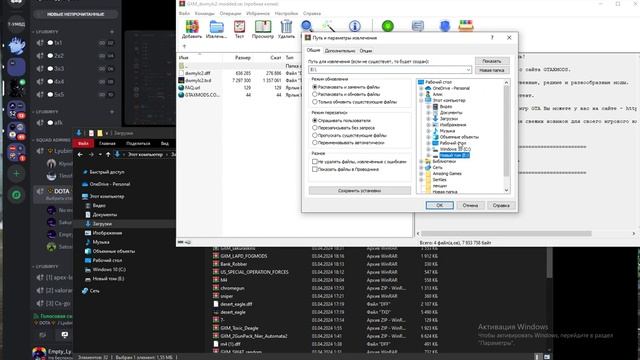Click the Просмотр (View) book icon in WinRAR
The width and height of the screenshot is (640, 360).
(263, 27)
